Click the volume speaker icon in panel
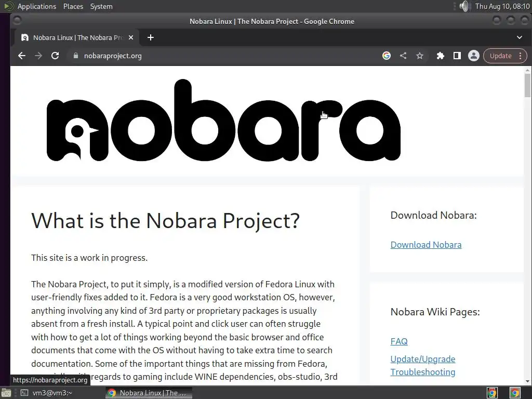The width and height of the screenshot is (532, 399). pyautogui.click(x=464, y=6)
